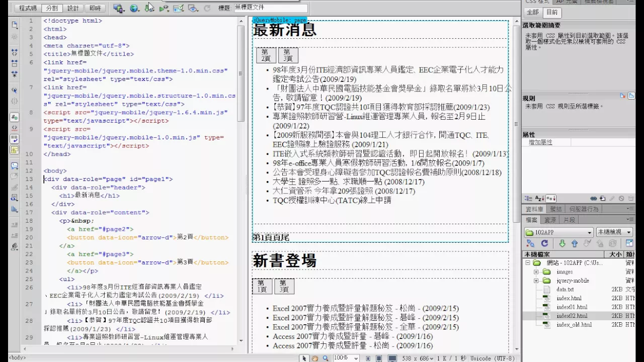Open the Move or Convert CSS icon
This screenshot has height=362, width=644.
[x=15, y=209]
